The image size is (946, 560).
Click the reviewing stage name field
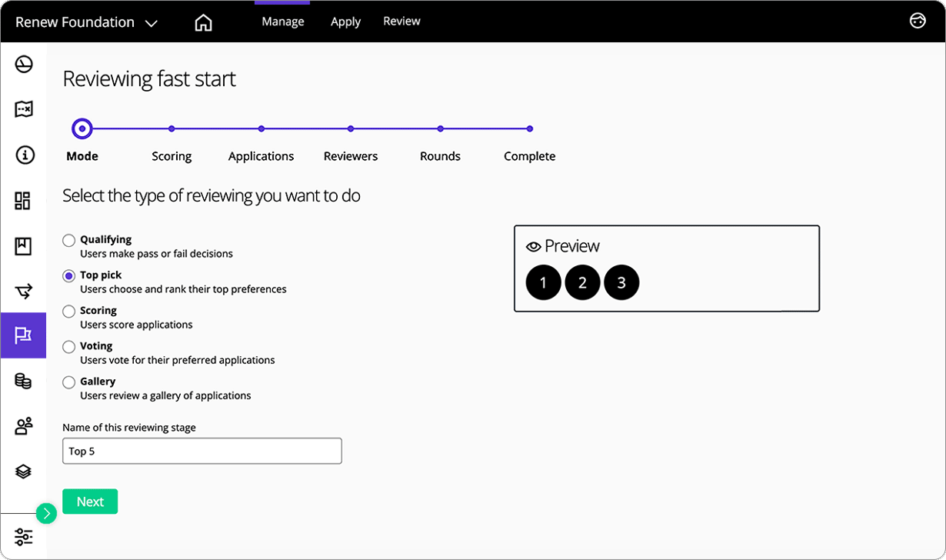click(x=202, y=451)
